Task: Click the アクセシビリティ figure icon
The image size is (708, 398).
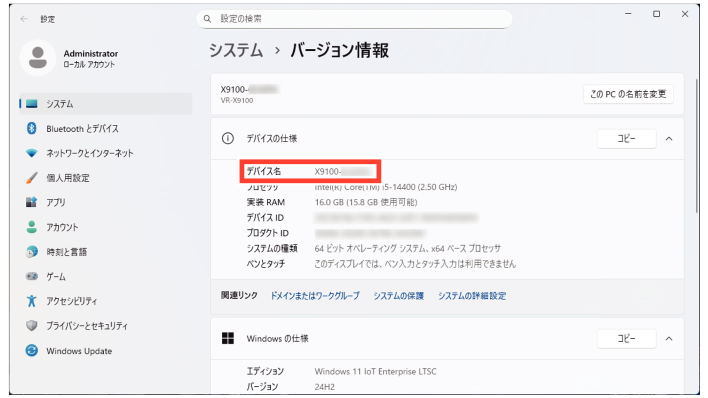Action: pyautogui.click(x=32, y=301)
